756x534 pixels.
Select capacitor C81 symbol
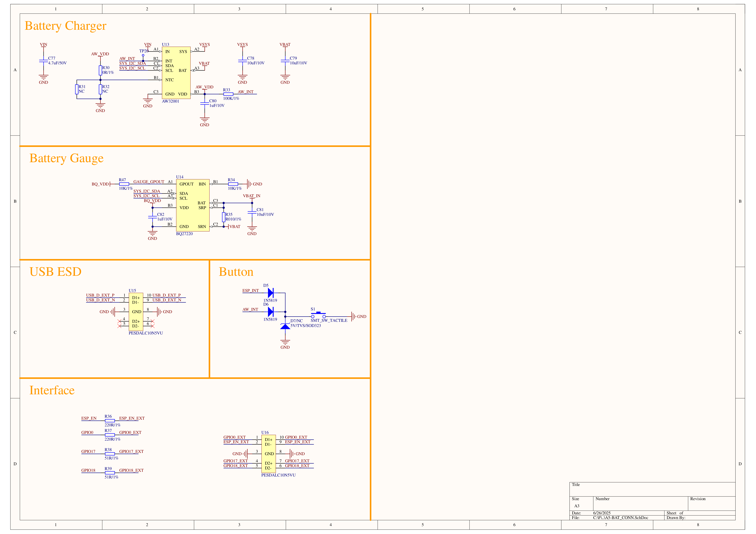[x=252, y=212]
